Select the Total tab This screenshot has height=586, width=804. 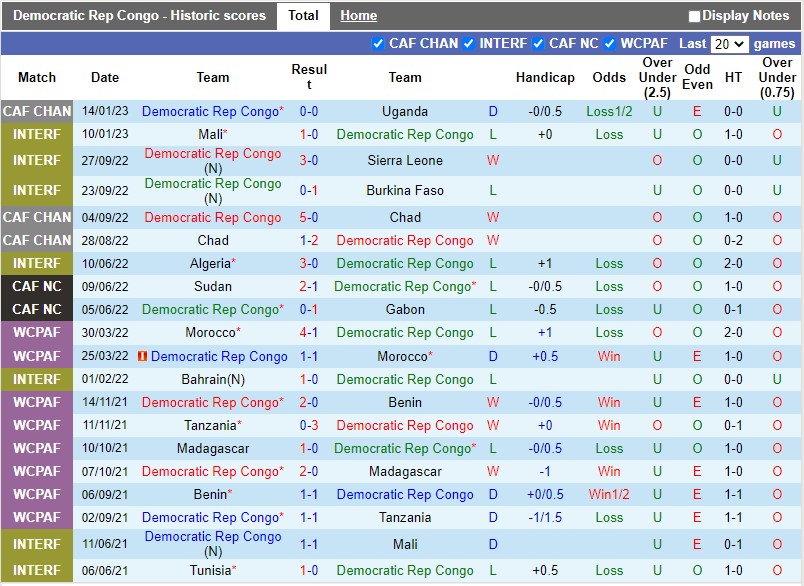point(303,15)
